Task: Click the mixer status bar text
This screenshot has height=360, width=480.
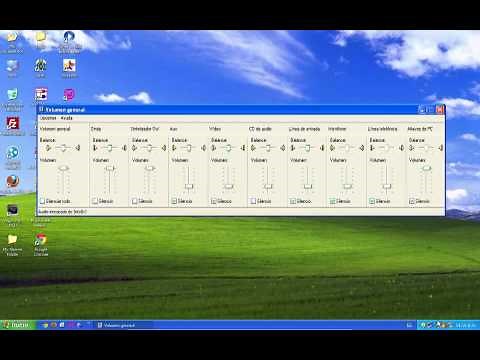Action: pos(62,212)
